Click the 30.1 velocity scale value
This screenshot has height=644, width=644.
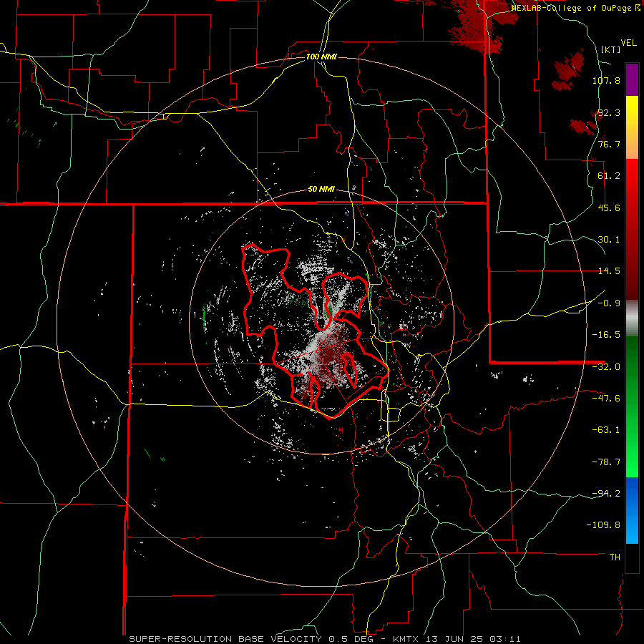tap(609, 240)
